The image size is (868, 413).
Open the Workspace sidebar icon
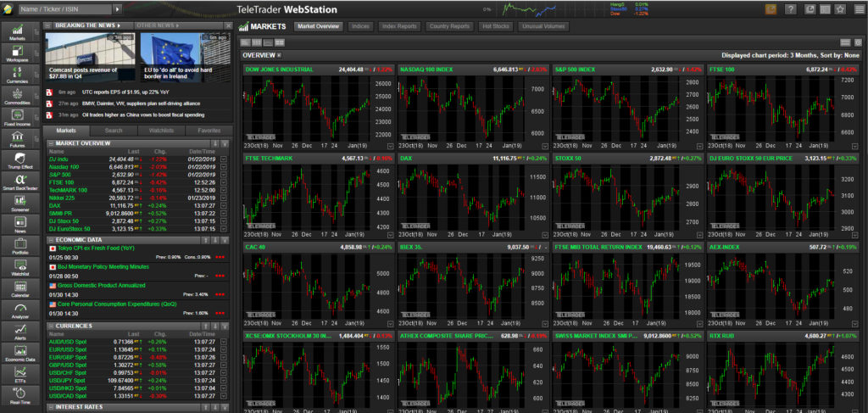click(19, 53)
